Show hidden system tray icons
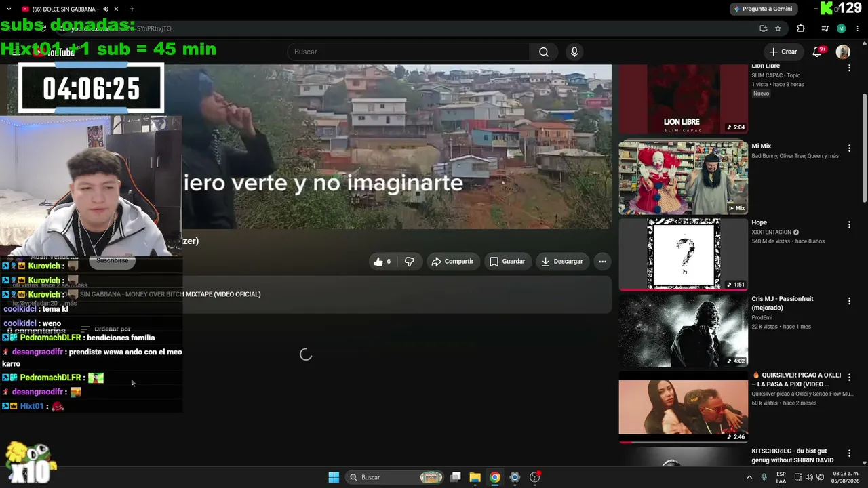Image resolution: width=868 pixels, height=488 pixels. (749, 477)
